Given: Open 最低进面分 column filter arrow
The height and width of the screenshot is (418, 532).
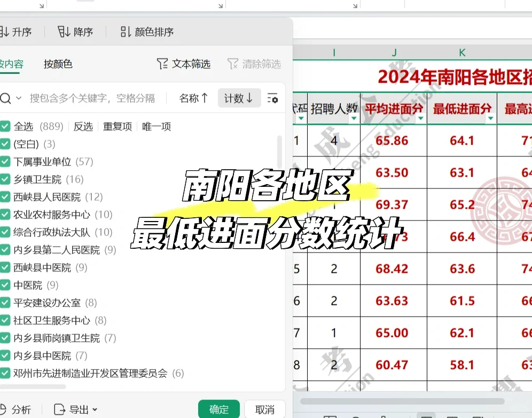Looking at the screenshot, I should [x=491, y=119].
